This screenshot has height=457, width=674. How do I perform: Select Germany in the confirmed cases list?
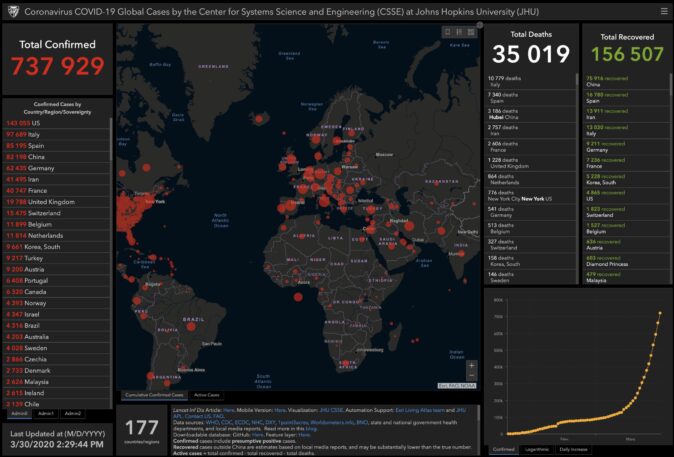coord(56,168)
